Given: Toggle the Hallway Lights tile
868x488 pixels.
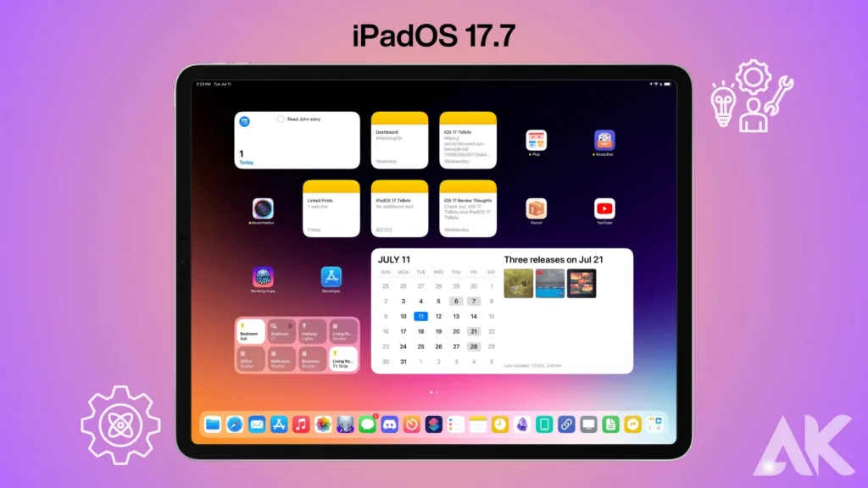Looking at the screenshot, I should (x=312, y=331).
